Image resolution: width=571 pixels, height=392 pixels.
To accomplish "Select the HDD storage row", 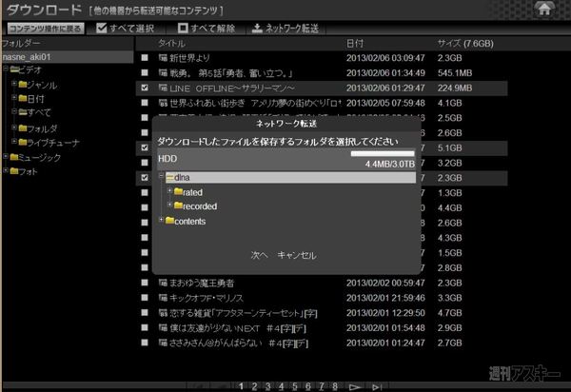I will pyautogui.click(x=286, y=159).
